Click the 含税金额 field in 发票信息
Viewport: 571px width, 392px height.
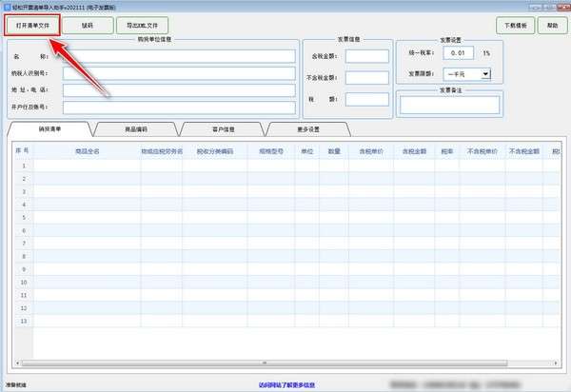pyautogui.click(x=366, y=56)
